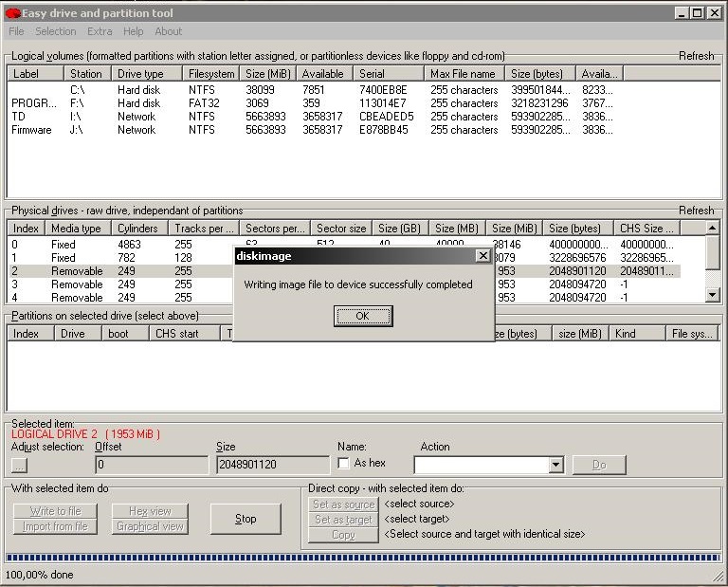The height and width of the screenshot is (587, 728).
Task: Open the Extra menu
Action: (100, 31)
